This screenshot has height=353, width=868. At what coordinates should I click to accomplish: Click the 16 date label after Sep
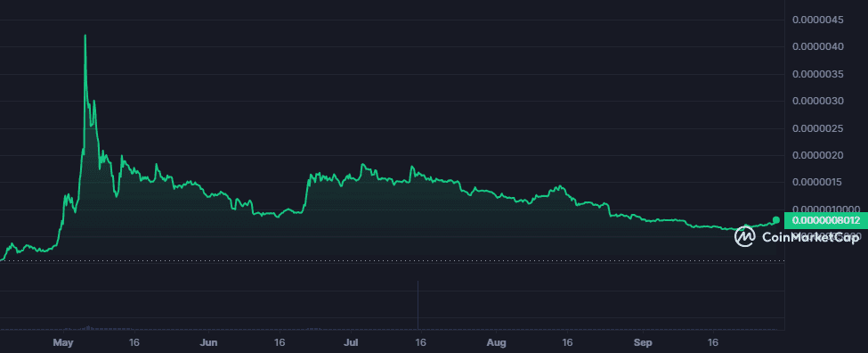(x=713, y=342)
